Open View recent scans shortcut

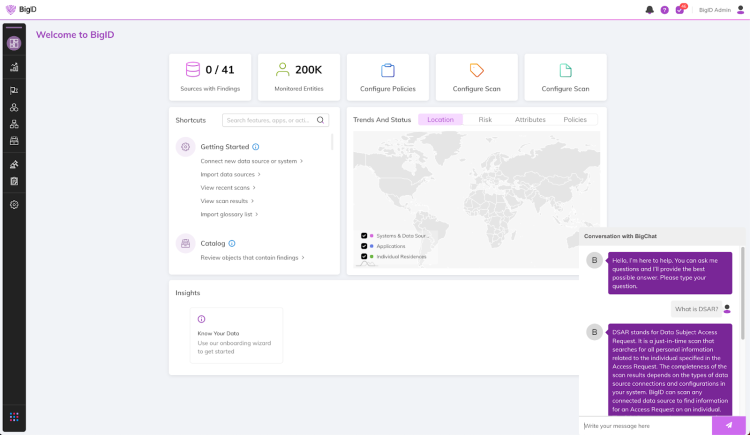[x=228, y=188]
